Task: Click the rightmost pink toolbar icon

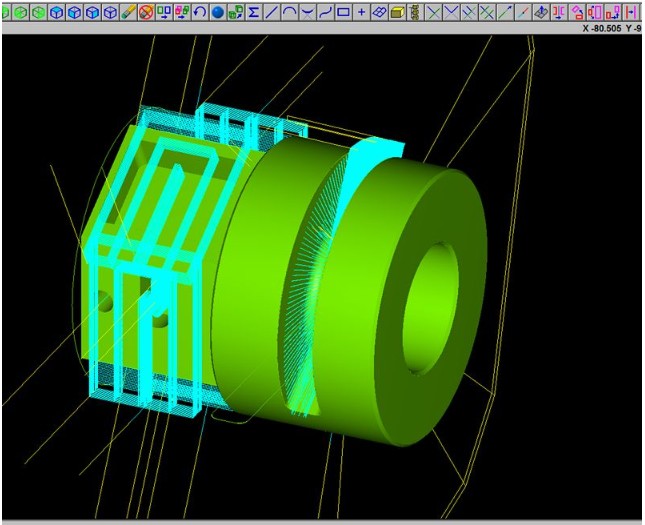Action: (x=632, y=12)
